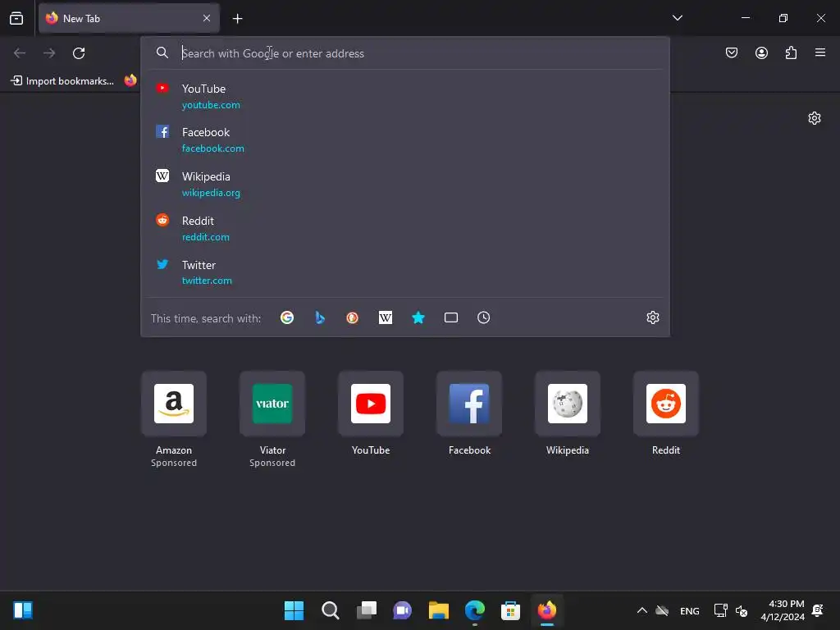Open the new tab personalize gear
840x630 pixels.
[815, 118]
